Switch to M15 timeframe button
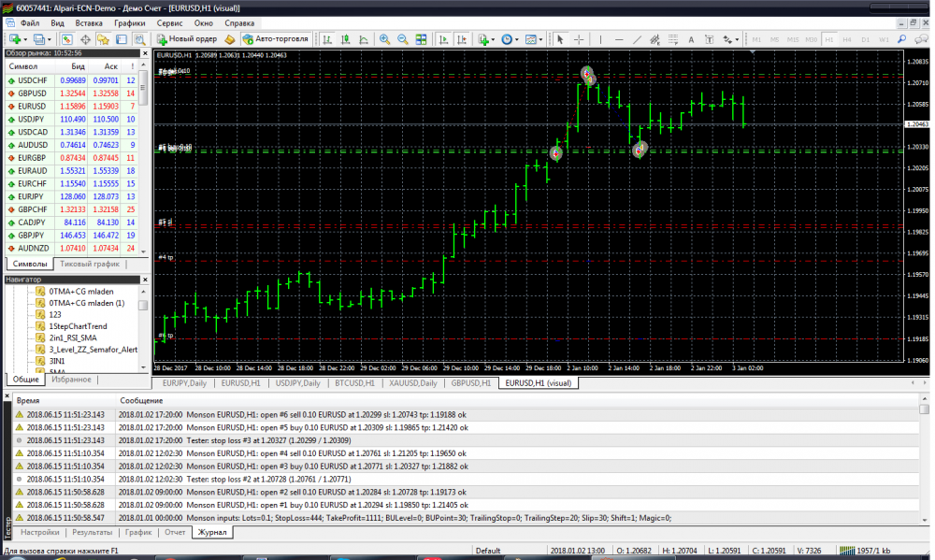935x560 pixels. 793,39
